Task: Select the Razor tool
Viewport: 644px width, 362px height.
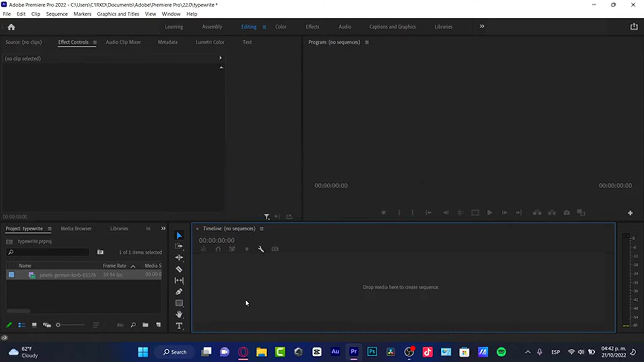Action: click(x=179, y=269)
